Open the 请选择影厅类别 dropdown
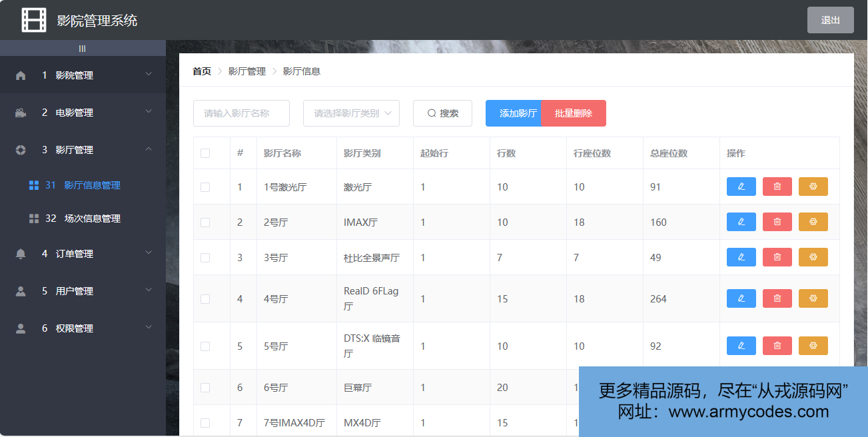The width and height of the screenshot is (868, 437). click(351, 113)
